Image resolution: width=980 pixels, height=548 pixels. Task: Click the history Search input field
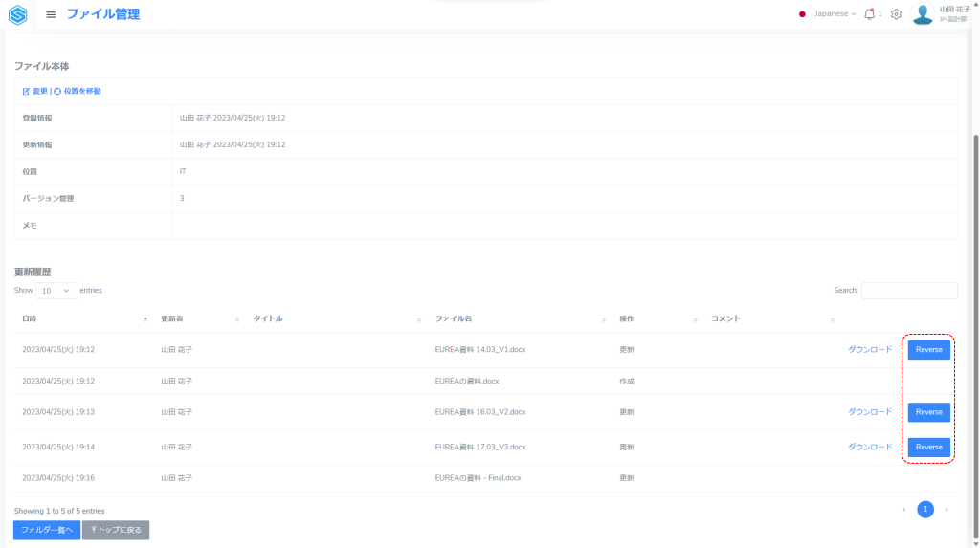[x=908, y=291]
